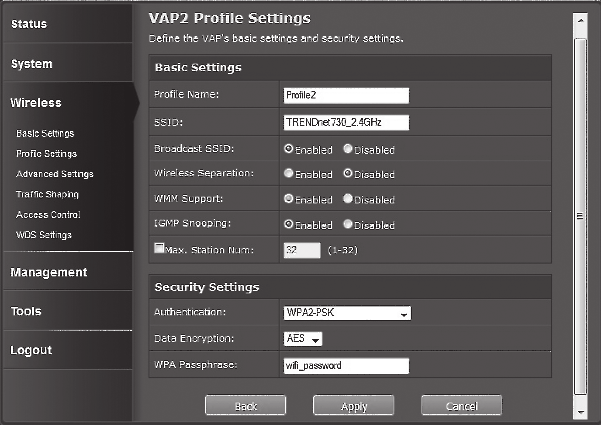
Task: Click the Apply button
Action: pyautogui.click(x=353, y=405)
